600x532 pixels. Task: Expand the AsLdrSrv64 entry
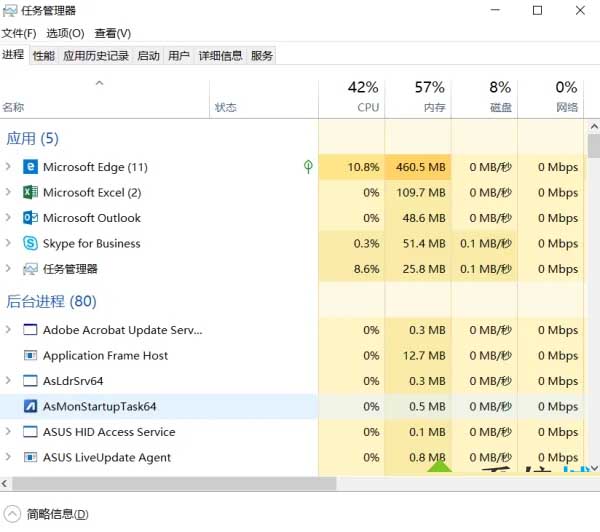(8, 380)
